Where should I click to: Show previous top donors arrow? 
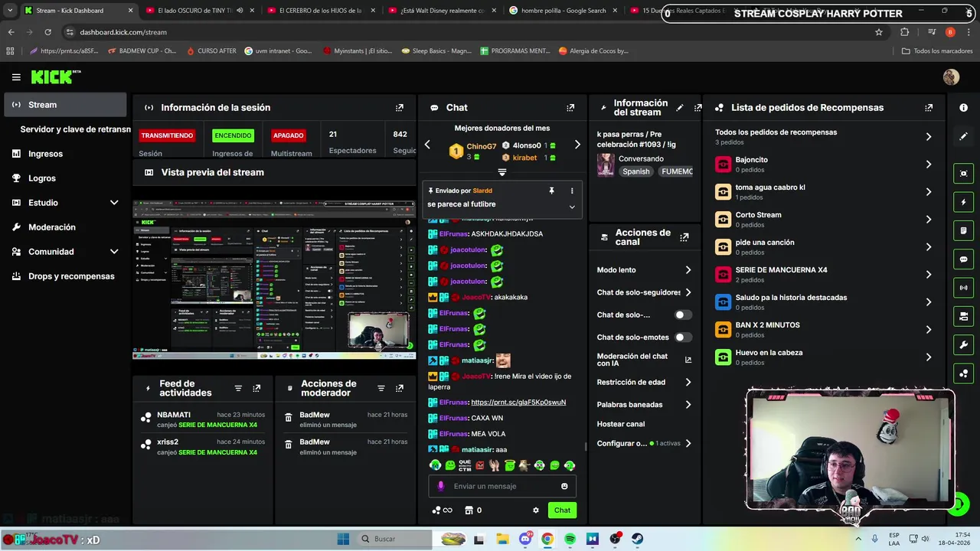(x=427, y=145)
